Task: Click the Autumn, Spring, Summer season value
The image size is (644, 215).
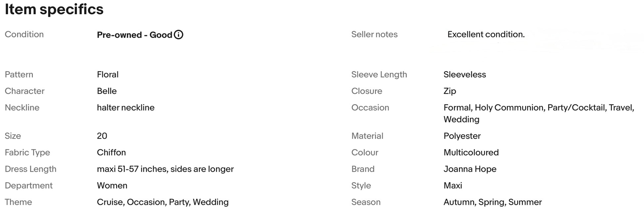Action: pyautogui.click(x=493, y=202)
